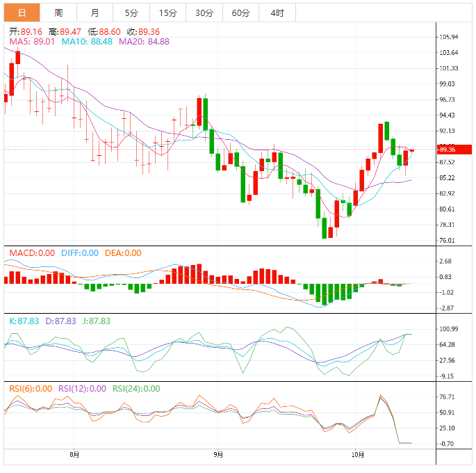Click the 76.01 price axis label

pos(447,241)
